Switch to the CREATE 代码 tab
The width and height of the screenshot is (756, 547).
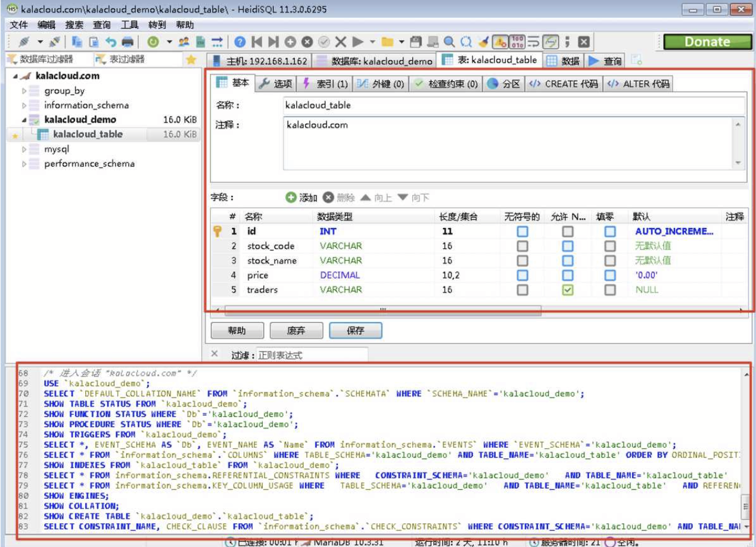[x=563, y=84]
